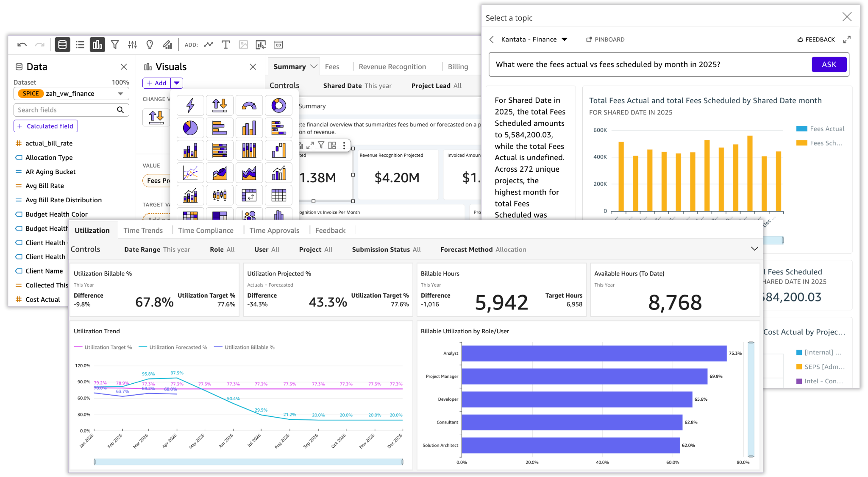Select the multi-line chart visual type

pos(190,173)
